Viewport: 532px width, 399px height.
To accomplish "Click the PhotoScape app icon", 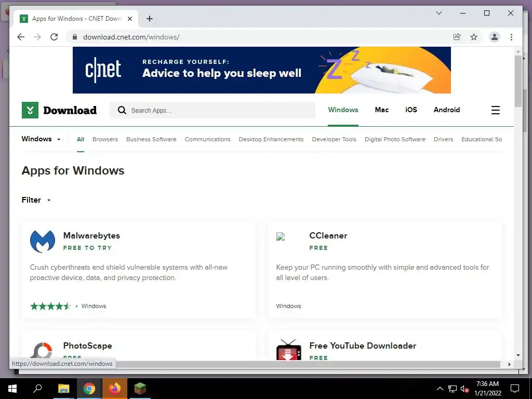I will (43, 350).
